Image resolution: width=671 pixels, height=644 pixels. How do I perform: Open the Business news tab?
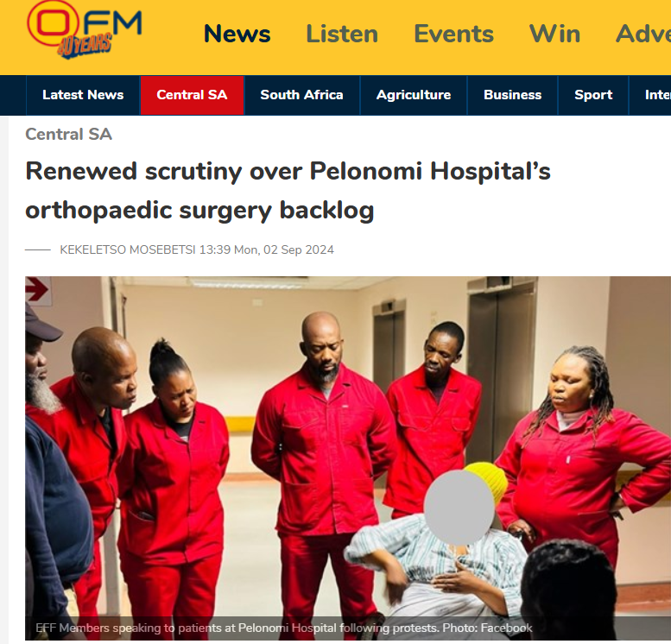[512, 95]
